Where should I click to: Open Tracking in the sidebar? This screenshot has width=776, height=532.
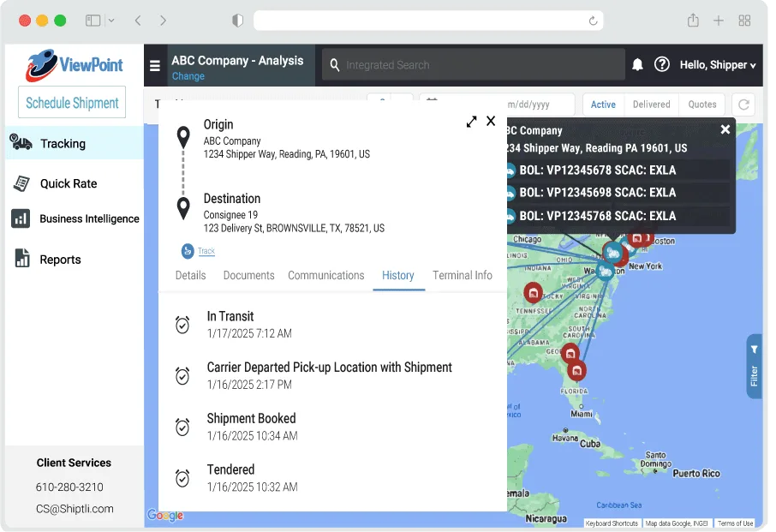click(x=75, y=142)
